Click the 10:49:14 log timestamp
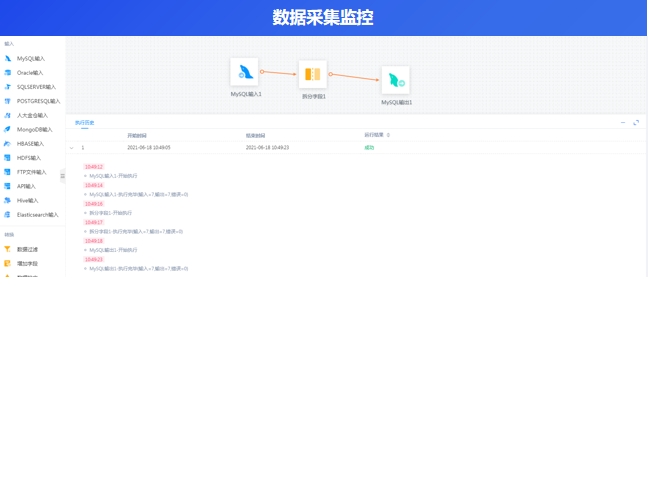Viewport: 649px width, 480px height. point(94,185)
